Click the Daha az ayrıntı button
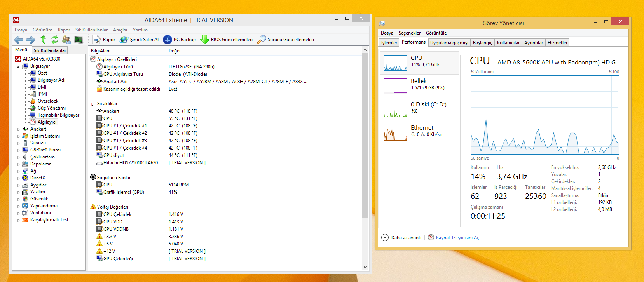The height and width of the screenshot is (282, 644). pos(402,238)
